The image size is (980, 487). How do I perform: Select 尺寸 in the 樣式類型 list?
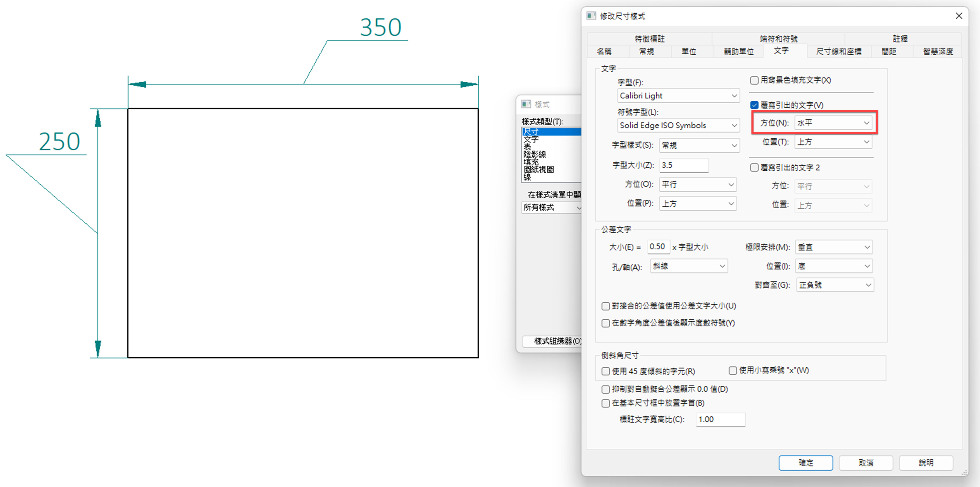(552, 132)
